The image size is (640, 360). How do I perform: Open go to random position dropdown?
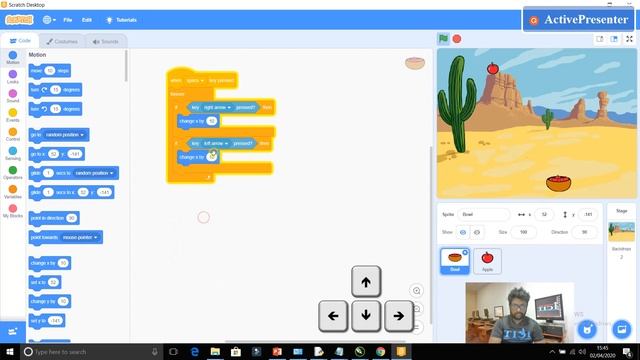[x=64, y=135]
